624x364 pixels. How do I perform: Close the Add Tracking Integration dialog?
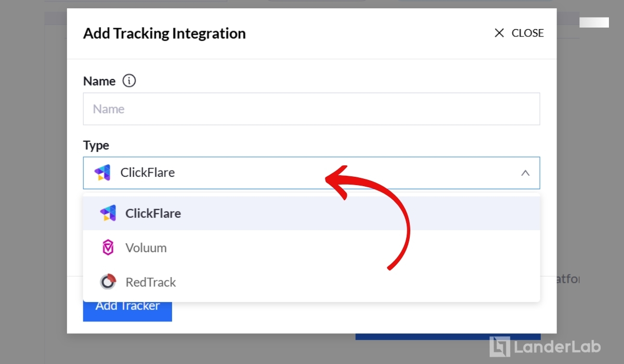[519, 33]
